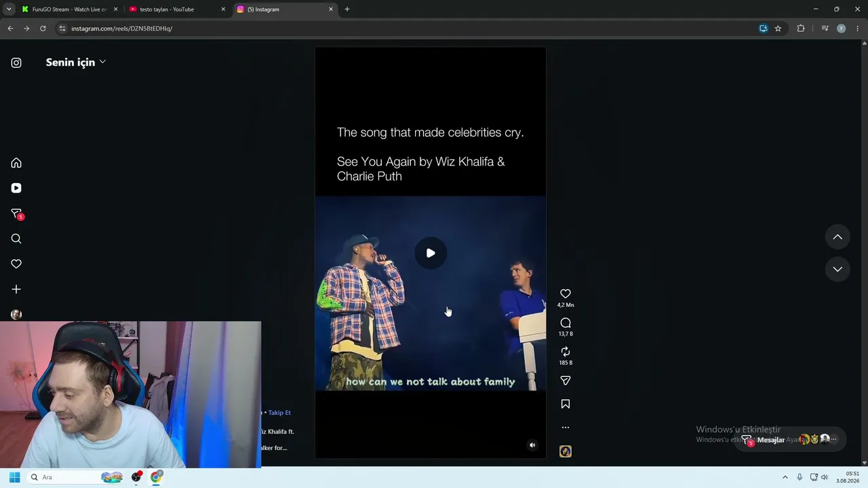
Task: Toggle reel sound with speaker icon
Action: click(532, 445)
